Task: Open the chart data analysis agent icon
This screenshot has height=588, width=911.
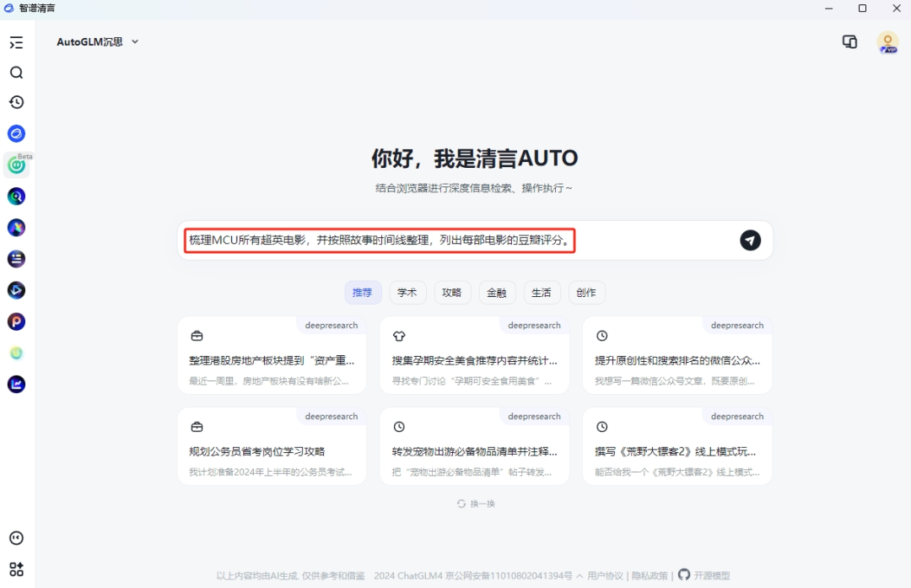Action: click(16, 384)
